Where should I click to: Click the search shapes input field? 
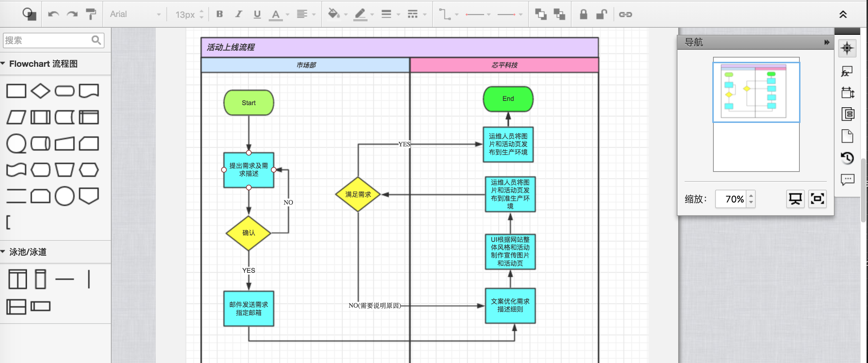click(x=53, y=40)
